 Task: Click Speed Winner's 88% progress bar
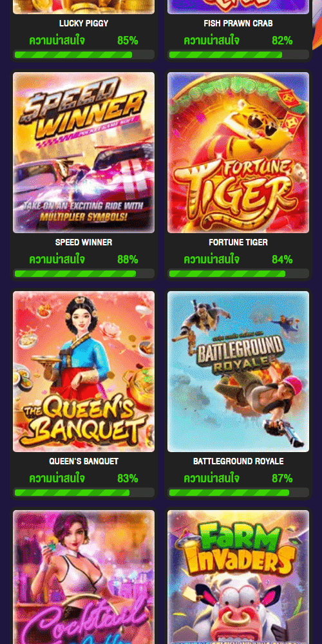point(84,274)
